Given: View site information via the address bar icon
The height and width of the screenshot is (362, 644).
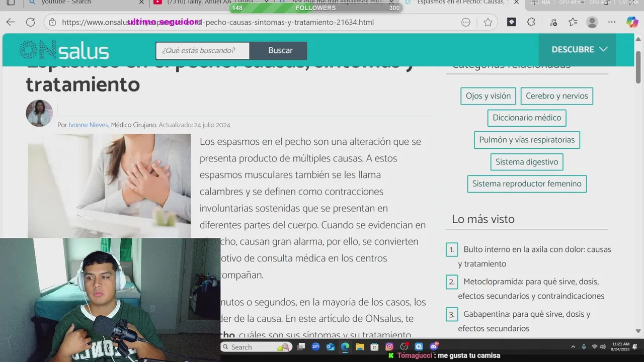Looking at the screenshot, I should [52, 22].
